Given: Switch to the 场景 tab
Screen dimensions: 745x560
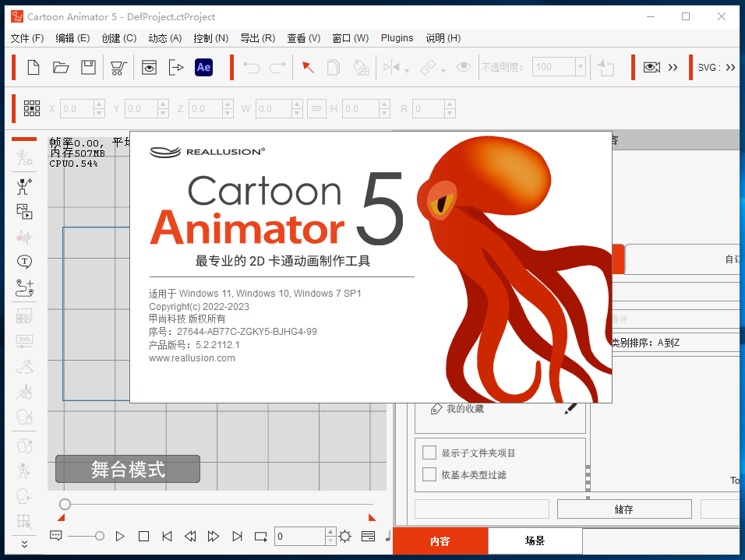Looking at the screenshot, I should [x=535, y=541].
